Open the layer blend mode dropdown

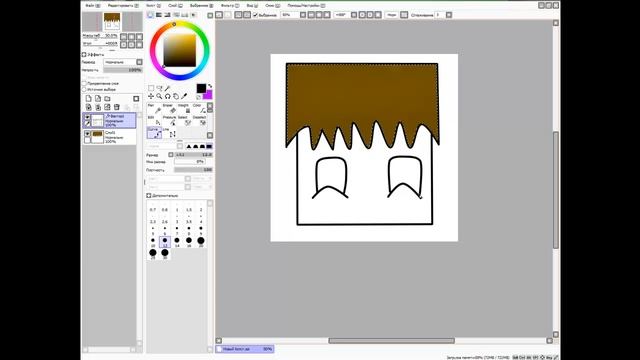[140, 62]
